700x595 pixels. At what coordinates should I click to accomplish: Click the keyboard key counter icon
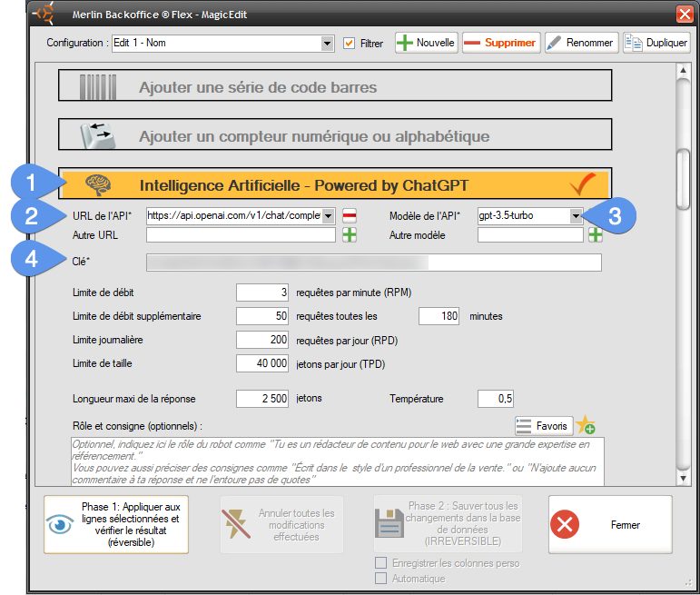[98, 135]
